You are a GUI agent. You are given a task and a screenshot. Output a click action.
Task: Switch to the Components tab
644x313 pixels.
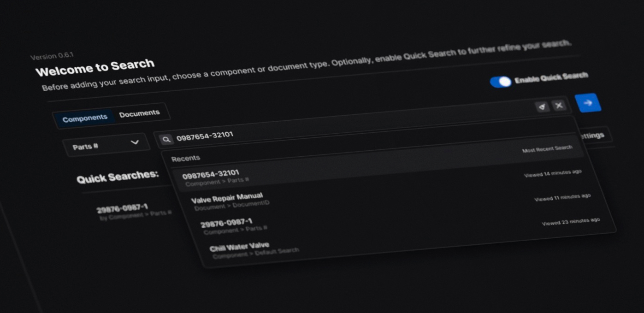click(84, 118)
